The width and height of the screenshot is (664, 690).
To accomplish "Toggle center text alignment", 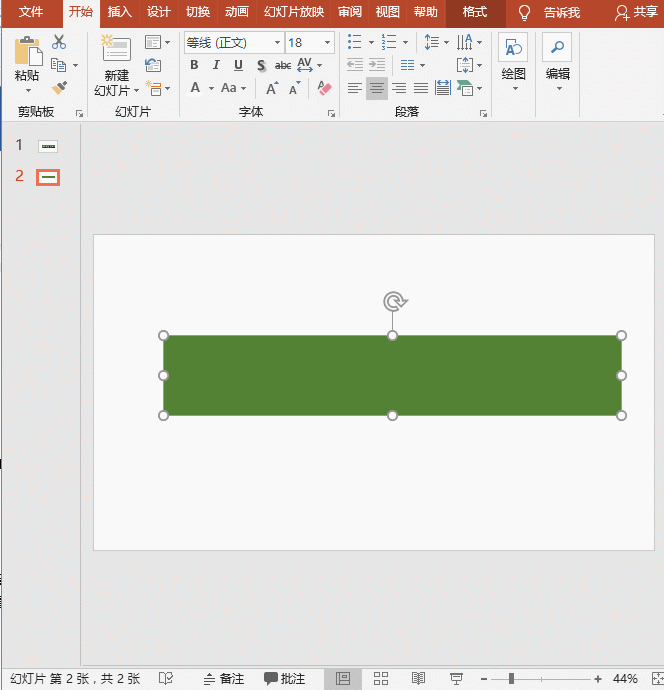I will coord(376,88).
